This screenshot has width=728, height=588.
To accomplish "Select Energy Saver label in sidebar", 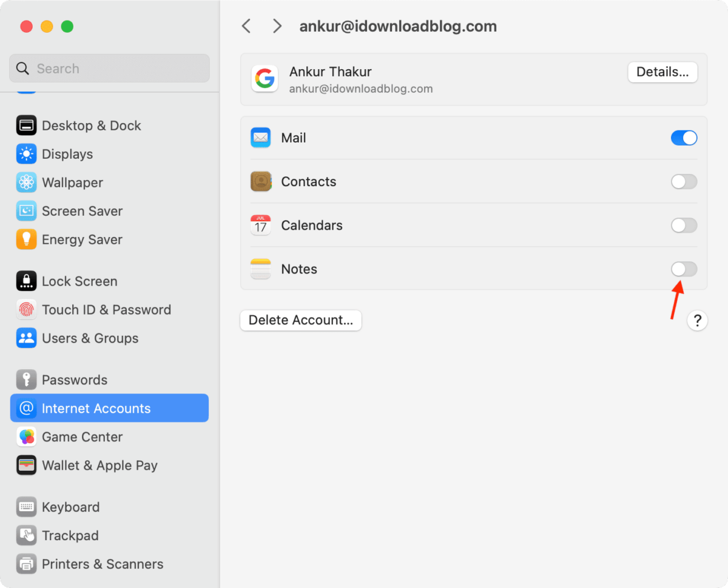I will pos(82,239).
